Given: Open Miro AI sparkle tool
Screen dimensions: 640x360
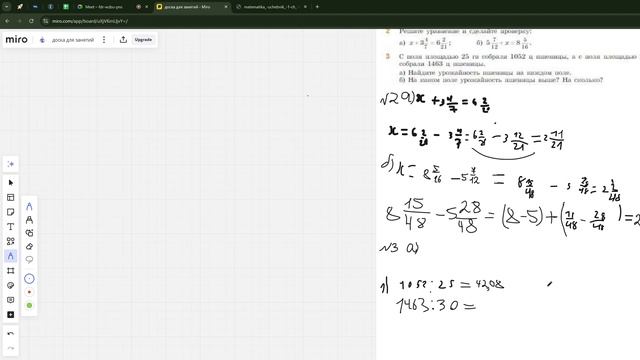Looking at the screenshot, I should (x=11, y=164).
